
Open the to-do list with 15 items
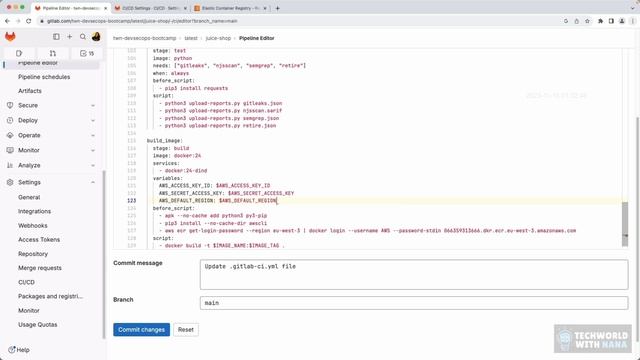coord(87,53)
